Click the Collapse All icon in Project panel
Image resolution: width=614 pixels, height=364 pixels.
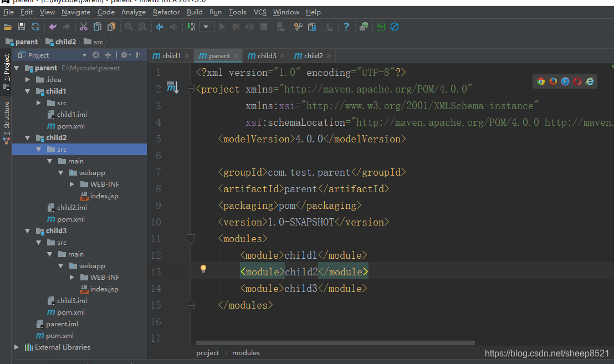(x=108, y=55)
